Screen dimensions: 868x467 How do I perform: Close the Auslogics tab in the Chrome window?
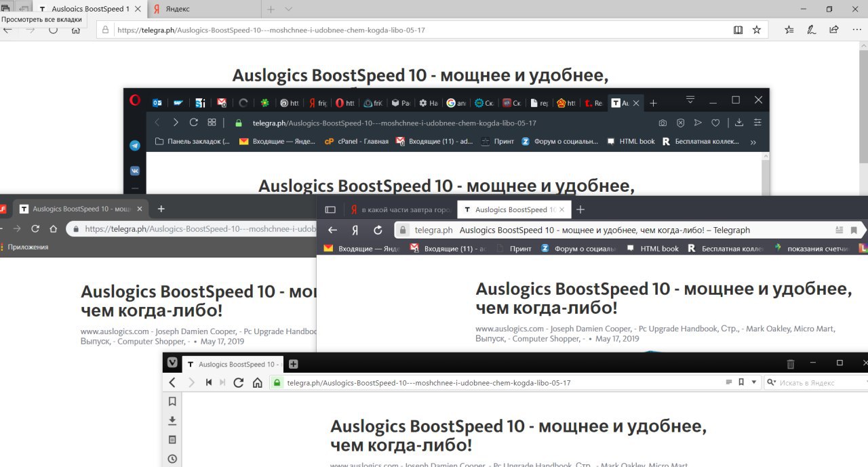tap(140, 209)
